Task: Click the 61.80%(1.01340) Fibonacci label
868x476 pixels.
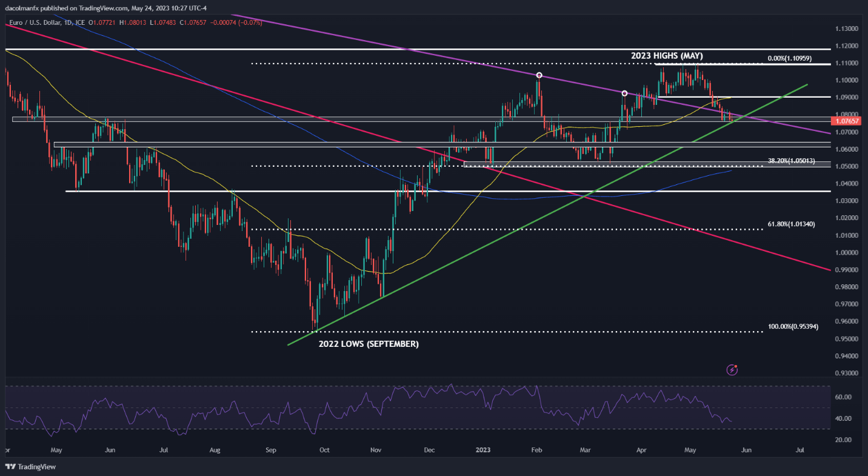Action: click(x=791, y=224)
